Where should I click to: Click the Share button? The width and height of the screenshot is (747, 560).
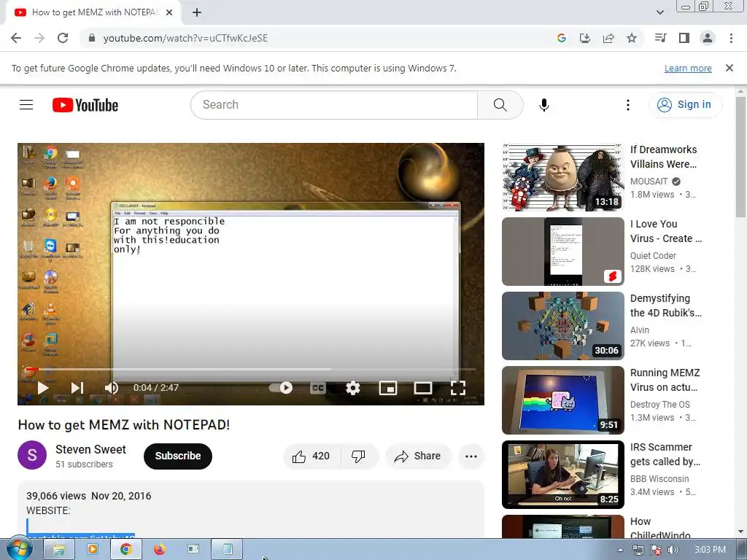coord(418,456)
